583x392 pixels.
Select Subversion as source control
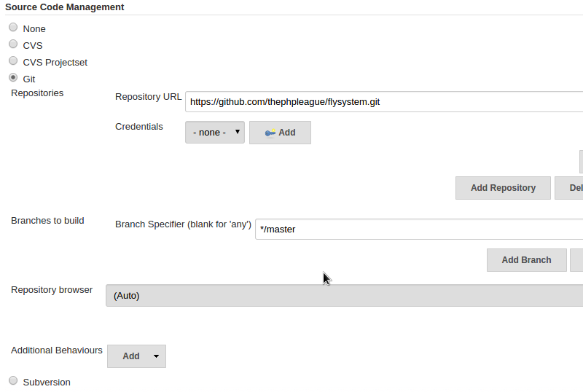pos(13,380)
